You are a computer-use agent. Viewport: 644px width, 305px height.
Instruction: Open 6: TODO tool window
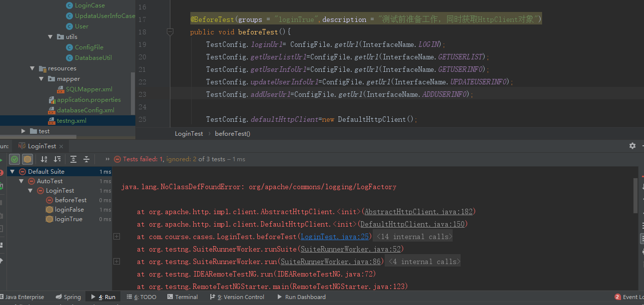coord(141,297)
